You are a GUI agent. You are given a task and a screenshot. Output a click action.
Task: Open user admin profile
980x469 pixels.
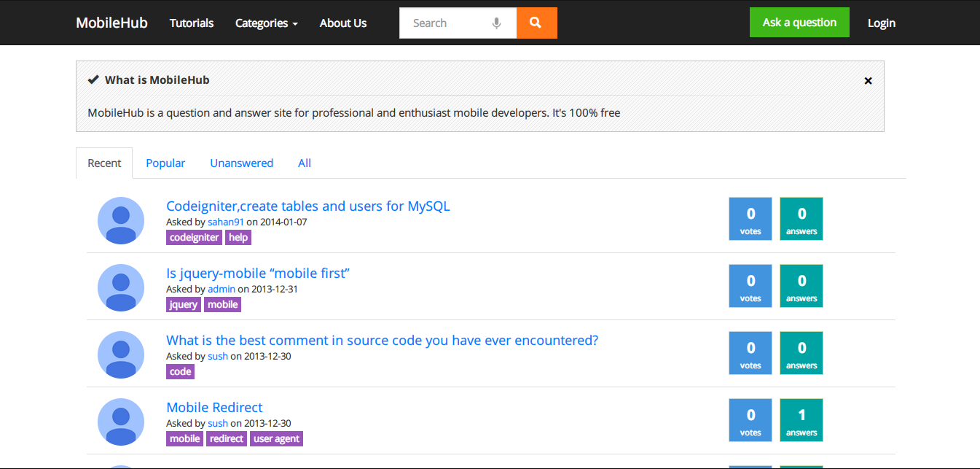(222, 289)
